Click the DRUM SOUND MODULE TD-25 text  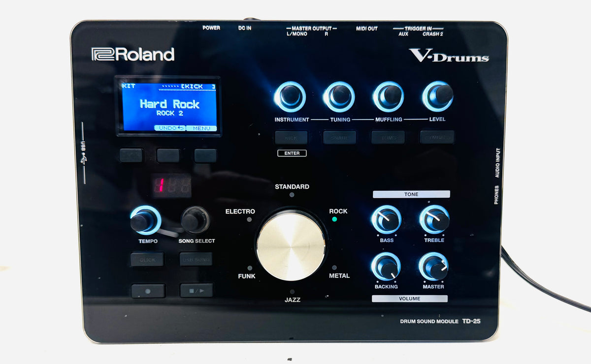click(440, 321)
